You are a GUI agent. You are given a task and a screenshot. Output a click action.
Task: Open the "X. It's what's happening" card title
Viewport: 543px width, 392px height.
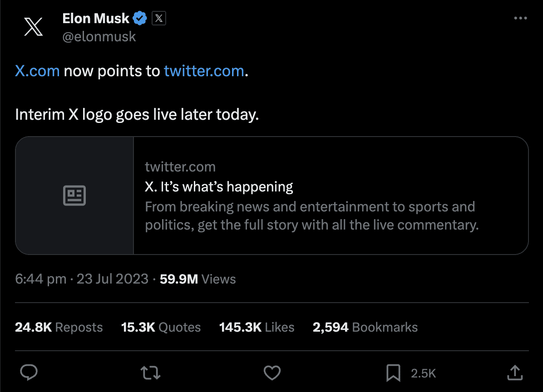[x=219, y=186]
